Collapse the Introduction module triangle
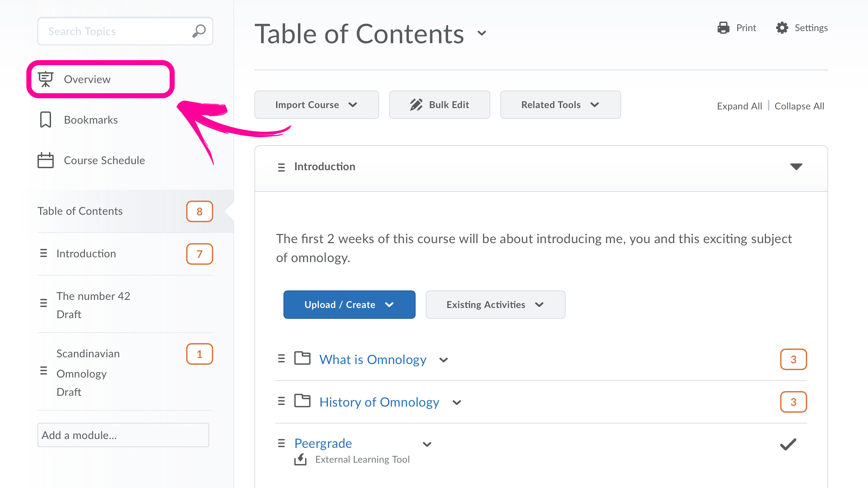Image resolution: width=868 pixels, height=488 pixels. [796, 166]
